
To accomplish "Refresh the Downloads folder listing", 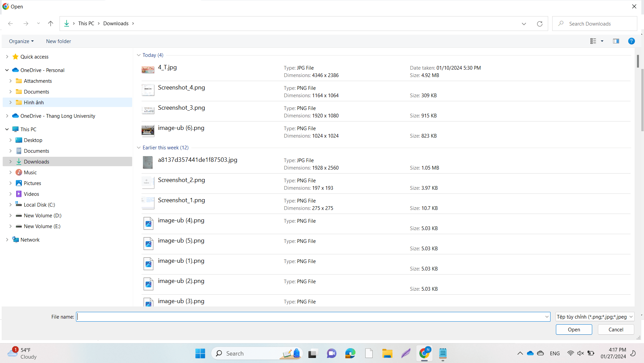I will pyautogui.click(x=539, y=24).
